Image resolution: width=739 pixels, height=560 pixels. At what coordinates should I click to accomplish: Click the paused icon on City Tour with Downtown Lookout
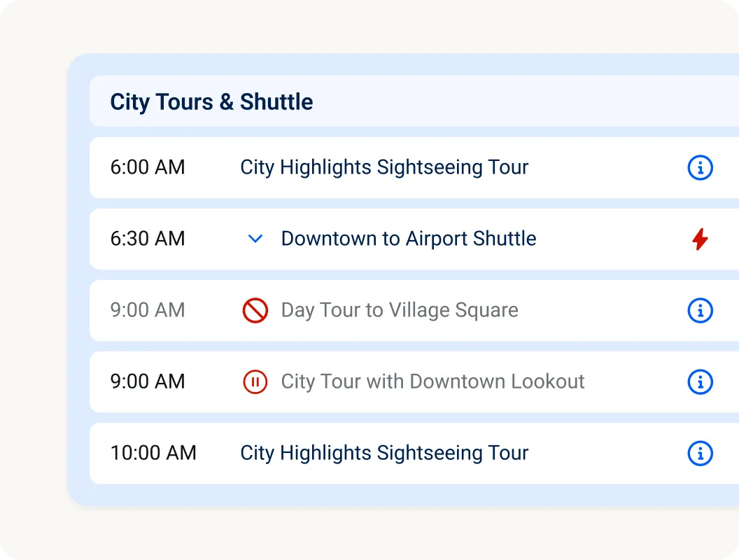click(x=255, y=381)
